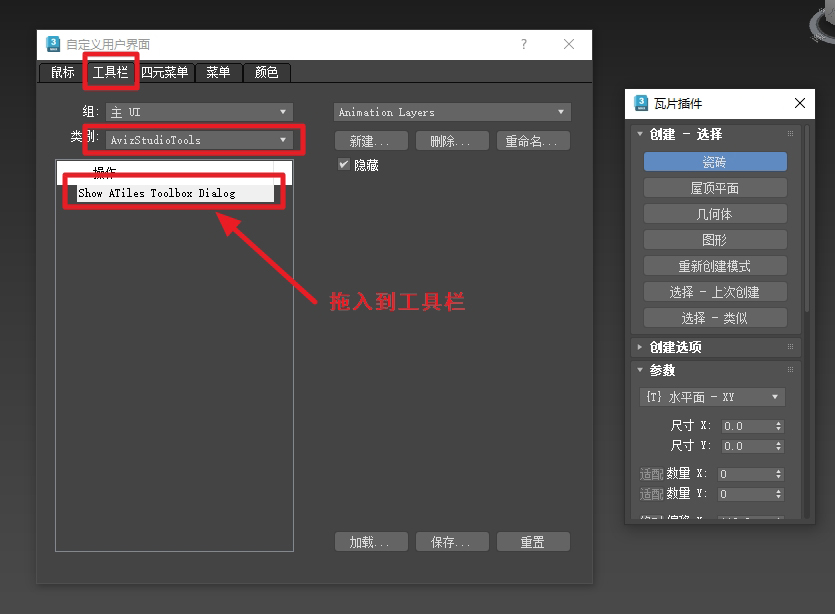Close the 自定义用户界面 dialog
This screenshot has width=835, height=614.
569,44
